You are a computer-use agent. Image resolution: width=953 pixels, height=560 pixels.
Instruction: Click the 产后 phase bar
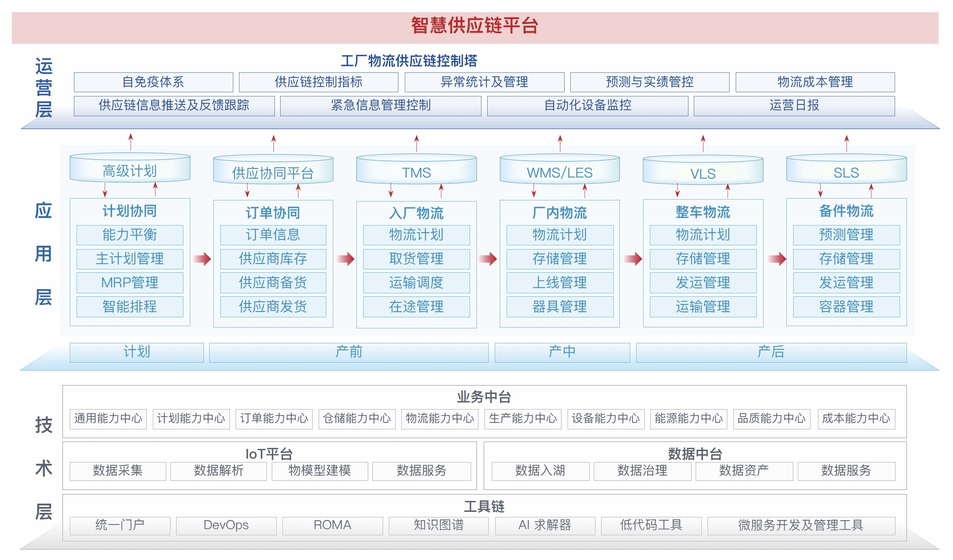pos(771,352)
